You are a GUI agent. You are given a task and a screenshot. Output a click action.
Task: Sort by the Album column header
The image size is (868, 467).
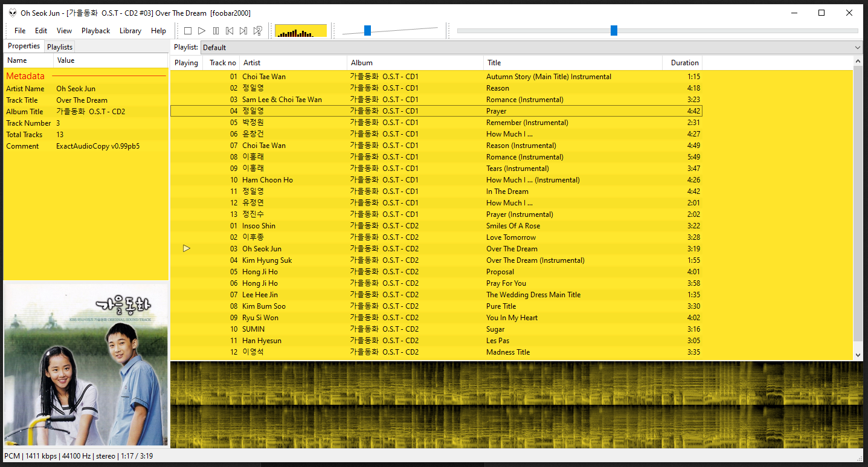(416, 63)
